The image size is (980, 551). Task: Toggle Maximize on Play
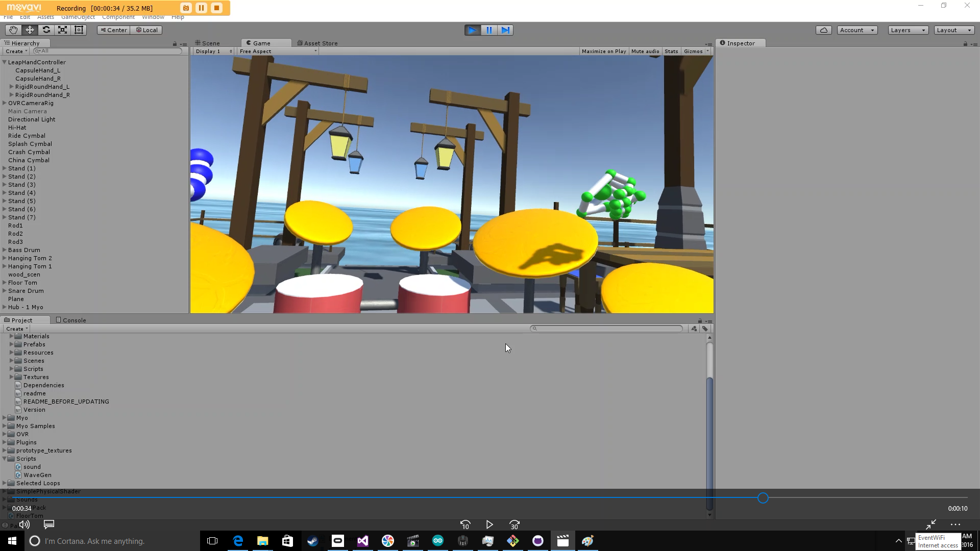603,51
